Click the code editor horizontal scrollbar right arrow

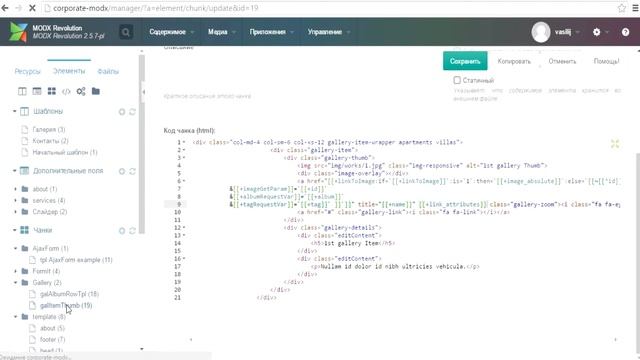pyautogui.click(x=616, y=340)
